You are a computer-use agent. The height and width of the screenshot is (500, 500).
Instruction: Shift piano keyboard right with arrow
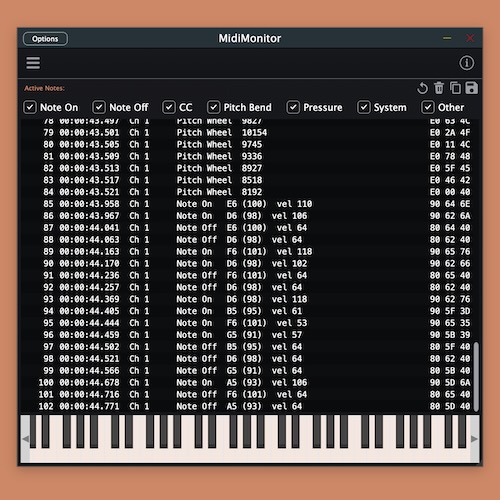pyautogui.click(x=475, y=439)
